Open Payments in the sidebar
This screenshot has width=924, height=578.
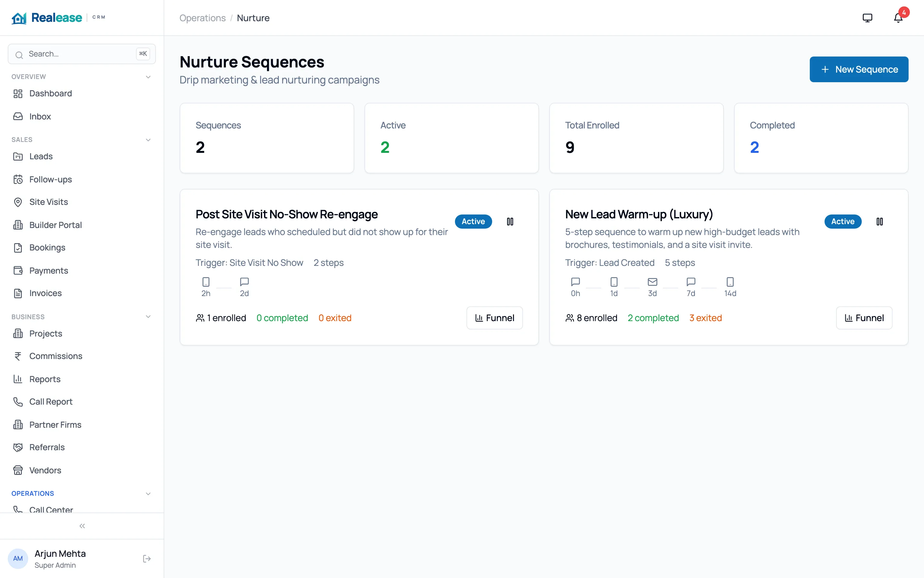pyautogui.click(x=82, y=271)
